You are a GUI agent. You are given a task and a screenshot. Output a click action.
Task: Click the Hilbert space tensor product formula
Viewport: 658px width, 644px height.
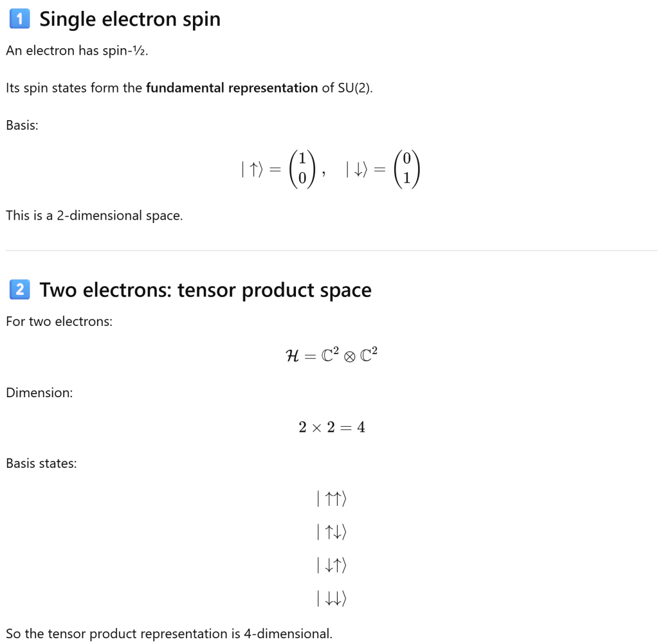331,355
